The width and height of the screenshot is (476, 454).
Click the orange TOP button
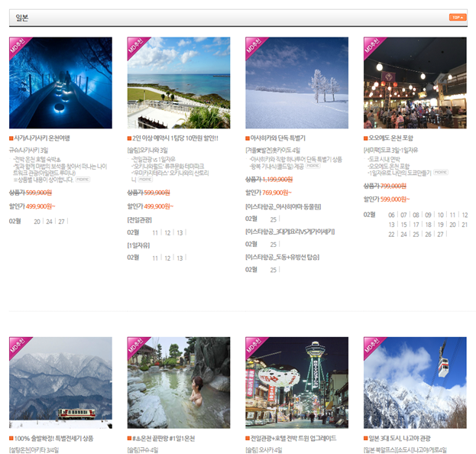tap(458, 18)
